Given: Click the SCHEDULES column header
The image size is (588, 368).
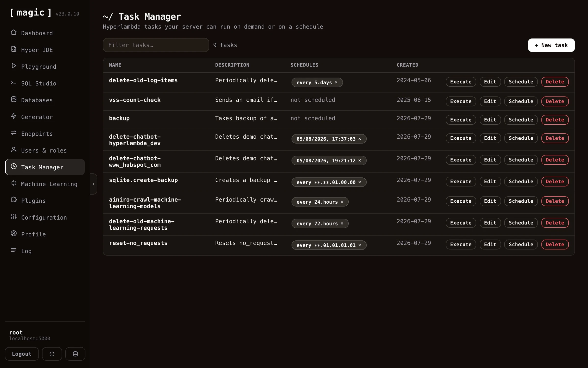Looking at the screenshot, I should click(304, 65).
